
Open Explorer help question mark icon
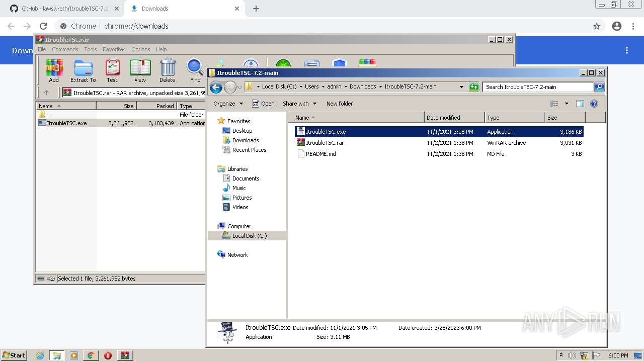(x=594, y=104)
